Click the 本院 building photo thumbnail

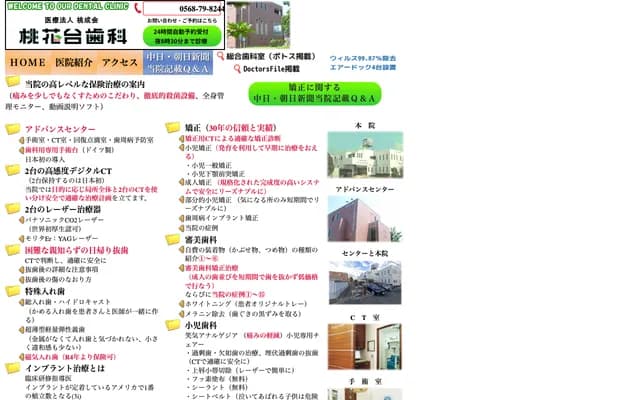click(x=364, y=156)
